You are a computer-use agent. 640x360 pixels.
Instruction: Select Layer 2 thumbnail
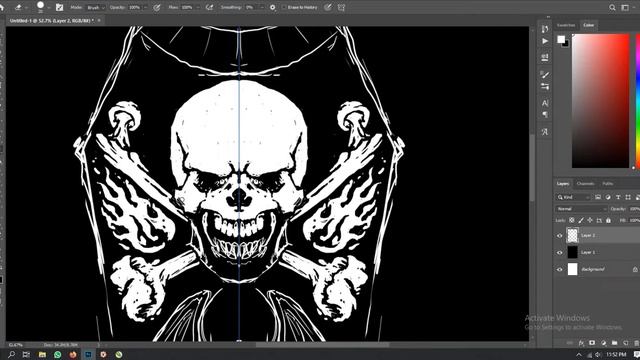[573, 235]
